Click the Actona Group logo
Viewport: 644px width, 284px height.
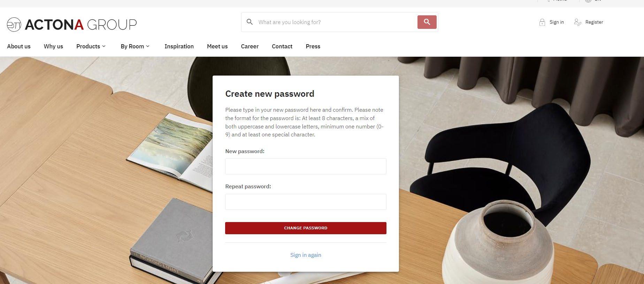pos(72,24)
